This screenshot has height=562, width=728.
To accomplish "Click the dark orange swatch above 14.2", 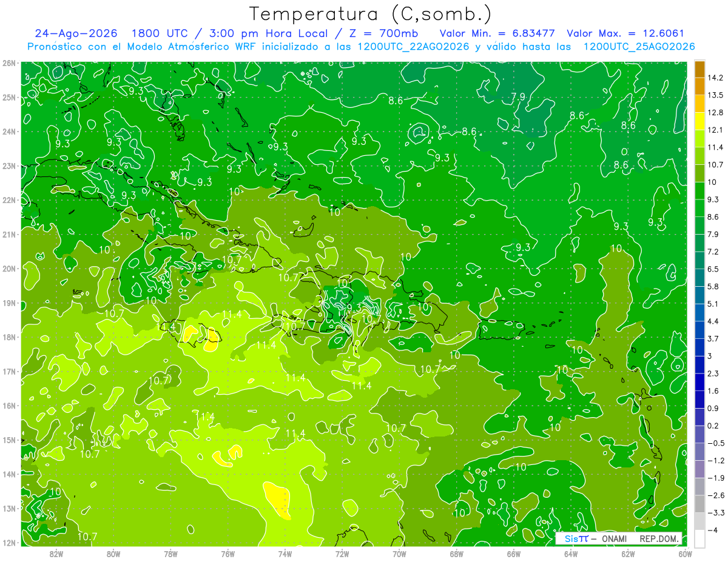I will tap(699, 69).
